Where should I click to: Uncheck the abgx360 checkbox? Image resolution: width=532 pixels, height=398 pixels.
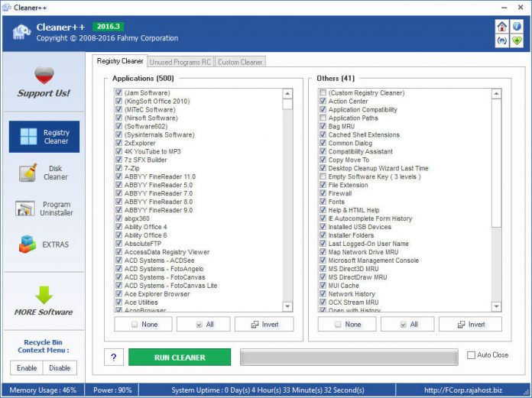[118, 218]
